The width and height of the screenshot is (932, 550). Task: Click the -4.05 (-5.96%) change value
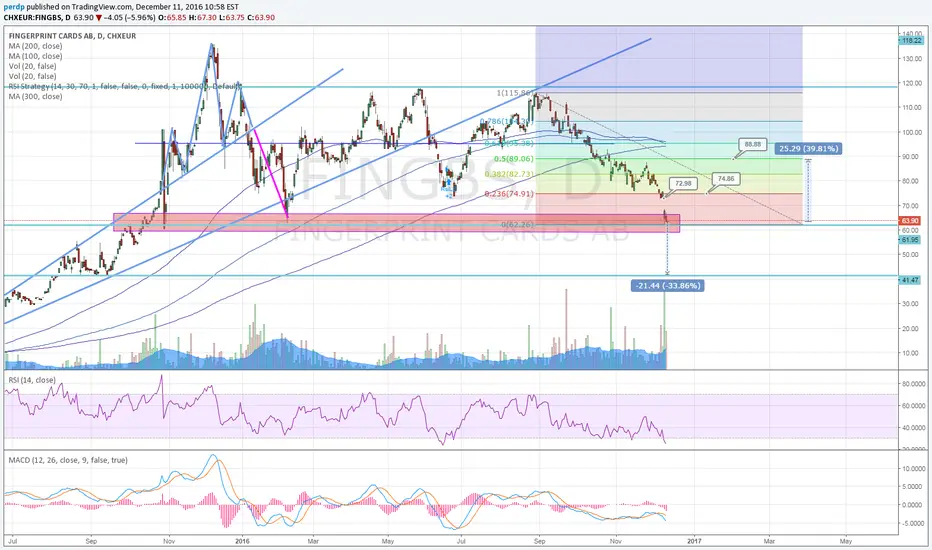[x=130, y=18]
